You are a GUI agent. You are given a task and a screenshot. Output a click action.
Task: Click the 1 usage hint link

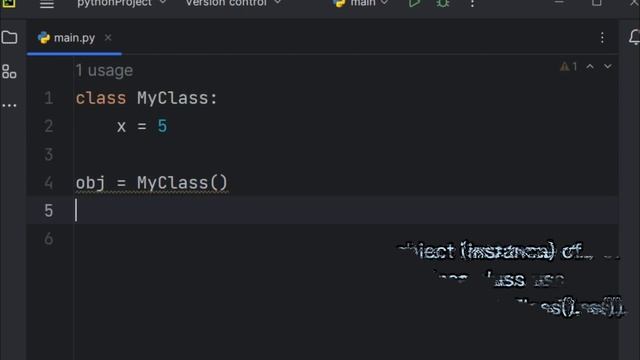click(104, 71)
